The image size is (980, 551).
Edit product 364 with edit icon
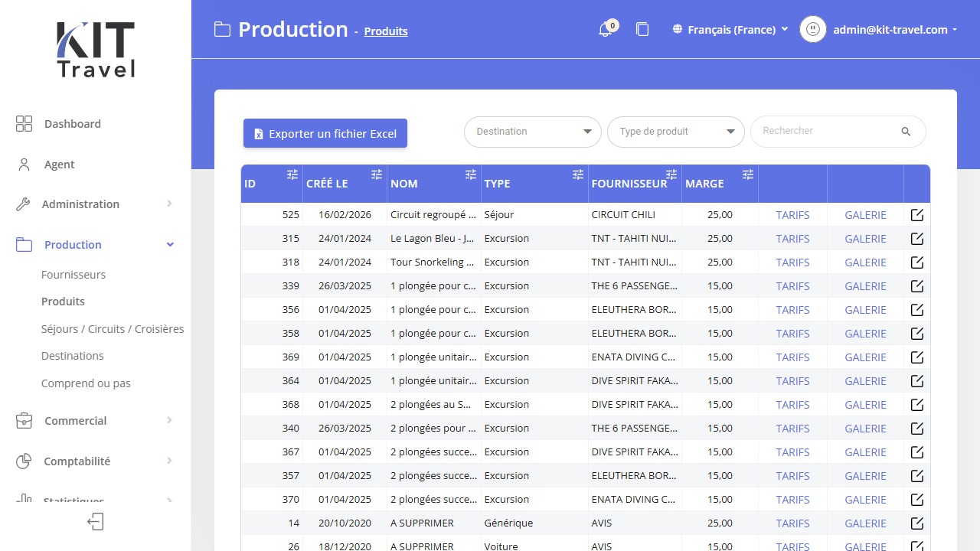click(917, 381)
